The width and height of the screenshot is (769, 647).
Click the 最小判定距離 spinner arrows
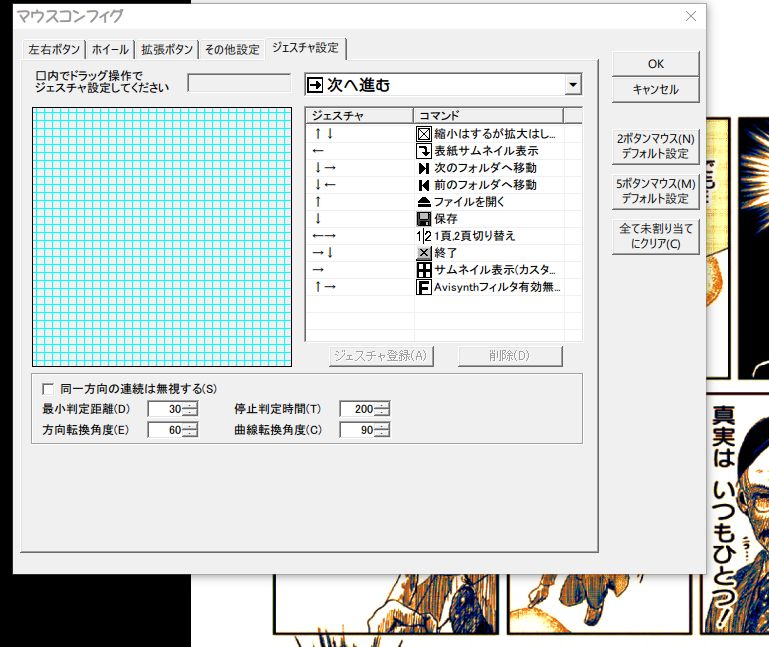point(190,409)
